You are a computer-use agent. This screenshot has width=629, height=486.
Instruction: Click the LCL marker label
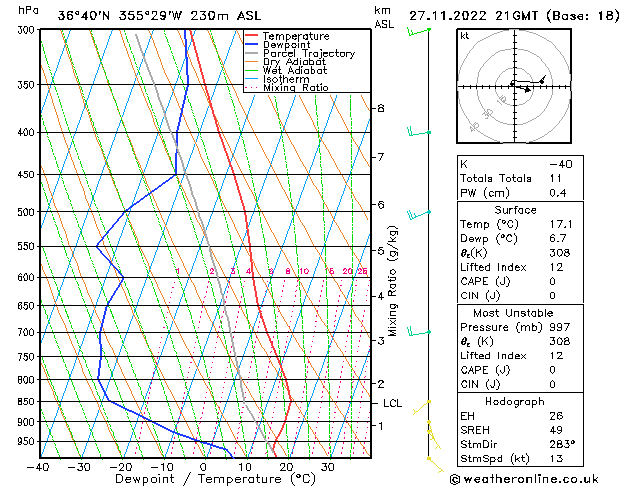pos(392,403)
